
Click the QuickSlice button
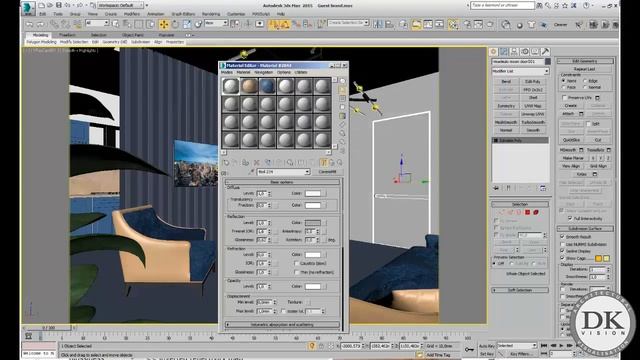pyautogui.click(x=571, y=140)
